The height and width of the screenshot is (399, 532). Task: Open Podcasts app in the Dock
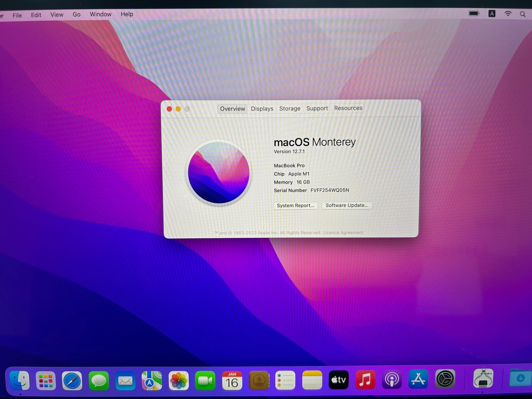click(392, 379)
